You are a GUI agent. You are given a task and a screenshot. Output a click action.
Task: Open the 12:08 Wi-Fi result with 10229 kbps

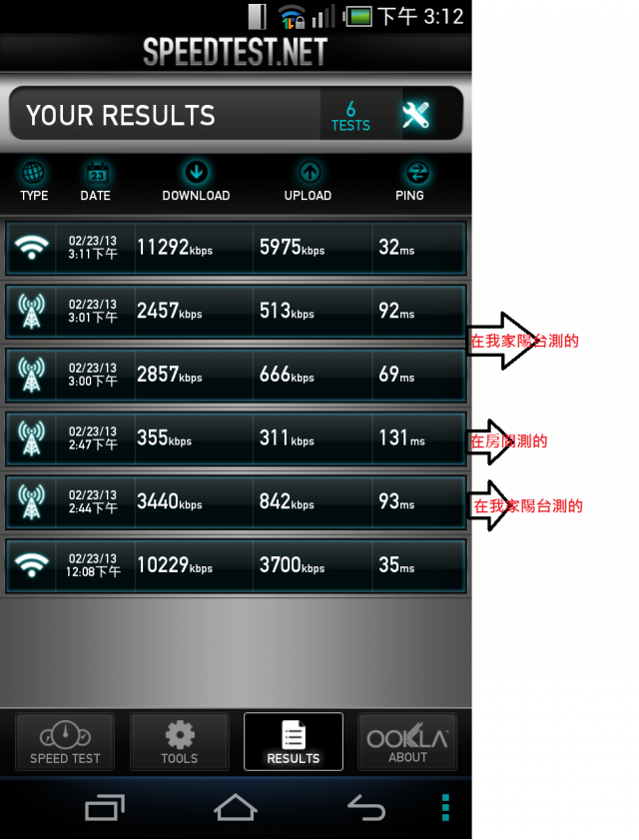tap(236, 565)
